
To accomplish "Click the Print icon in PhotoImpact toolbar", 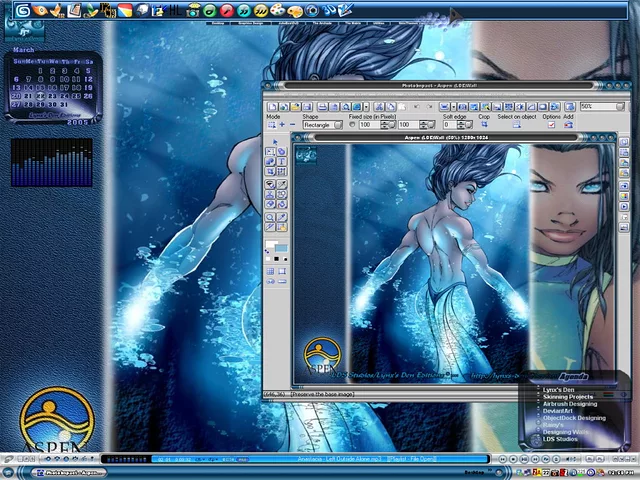I will tap(322, 107).
